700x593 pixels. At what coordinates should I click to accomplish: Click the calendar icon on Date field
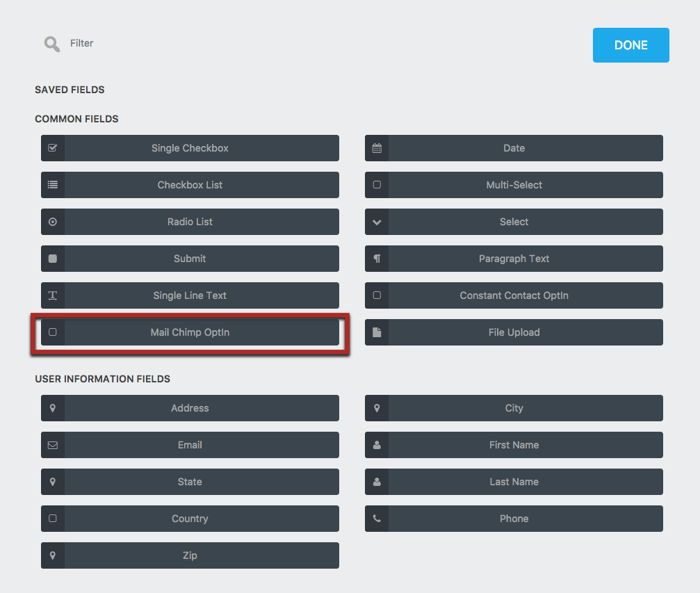click(x=377, y=148)
